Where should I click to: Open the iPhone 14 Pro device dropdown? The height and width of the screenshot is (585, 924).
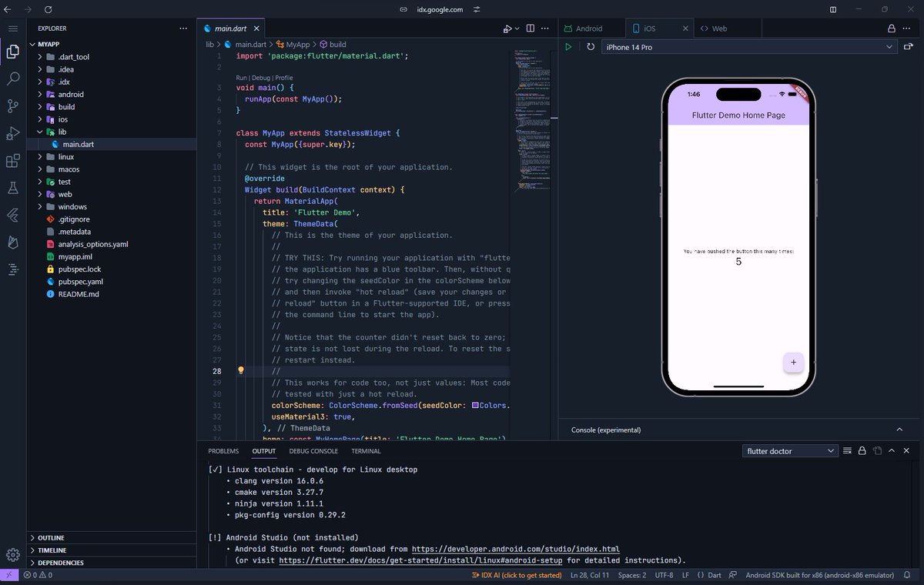pyautogui.click(x=749, y=47)
